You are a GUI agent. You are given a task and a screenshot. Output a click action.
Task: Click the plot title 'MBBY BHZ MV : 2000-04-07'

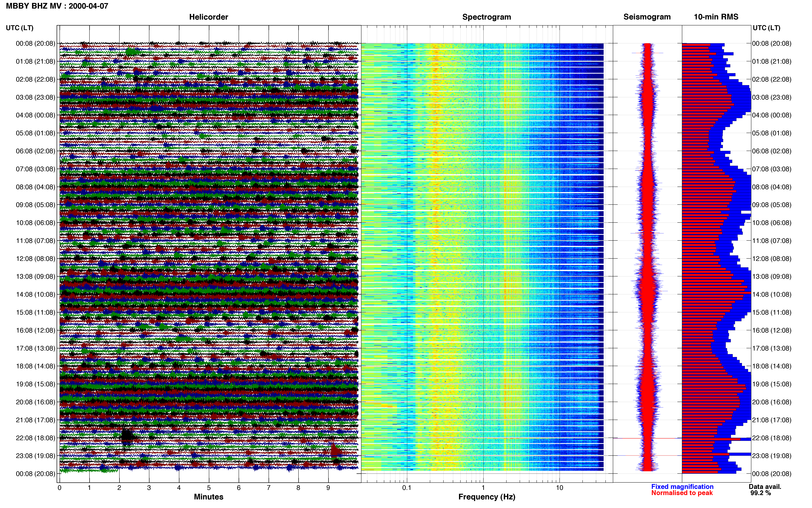57,6
